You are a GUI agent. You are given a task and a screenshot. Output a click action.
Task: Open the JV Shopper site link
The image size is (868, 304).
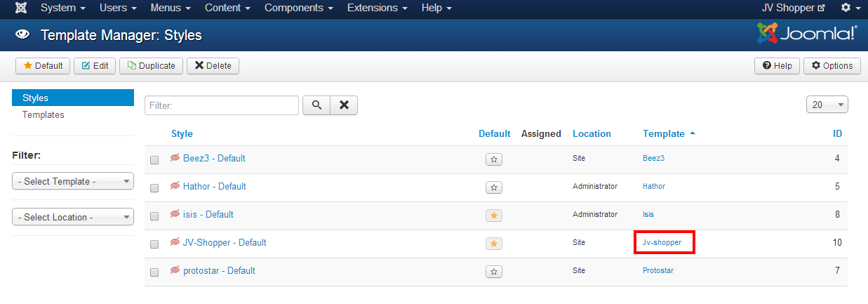point(794,8)
